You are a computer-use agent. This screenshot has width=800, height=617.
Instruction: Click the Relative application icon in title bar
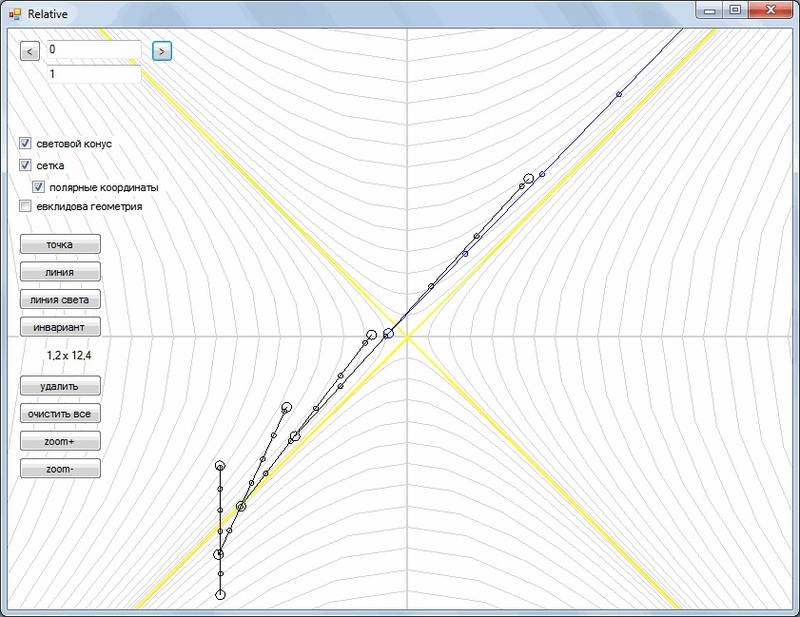pyautogui.click(x=15, y=14)
